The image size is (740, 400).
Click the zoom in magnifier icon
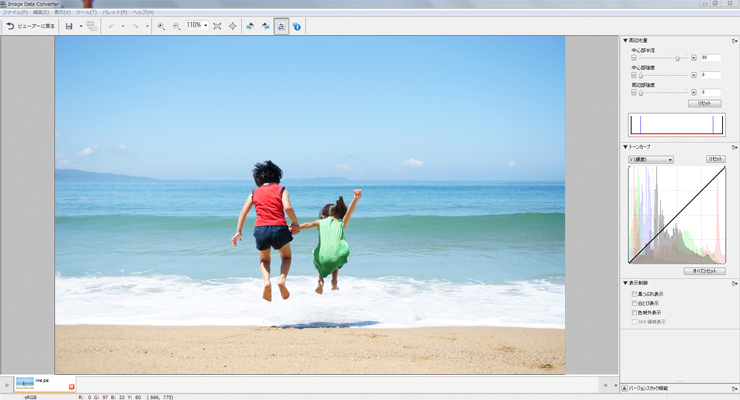coord(161,26)
